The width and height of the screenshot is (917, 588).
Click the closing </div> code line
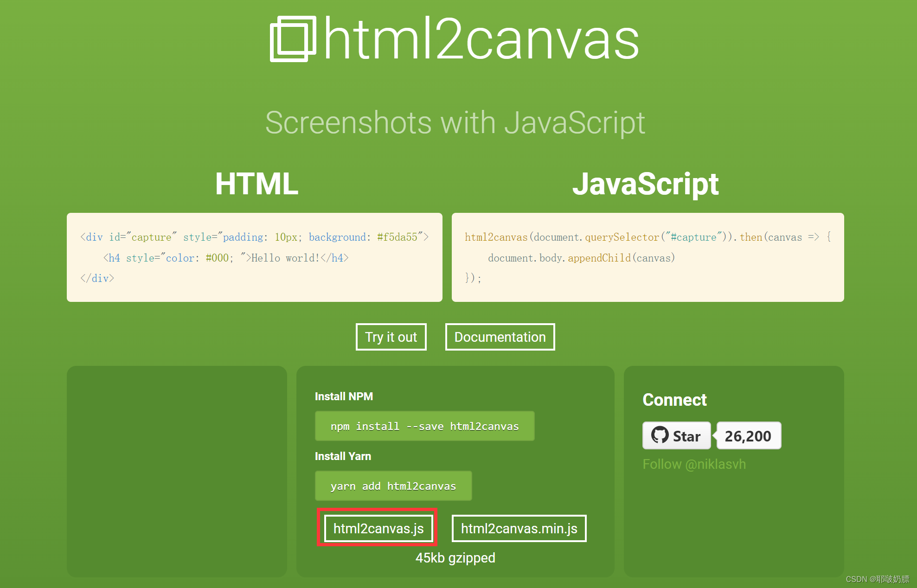[97, 278]
